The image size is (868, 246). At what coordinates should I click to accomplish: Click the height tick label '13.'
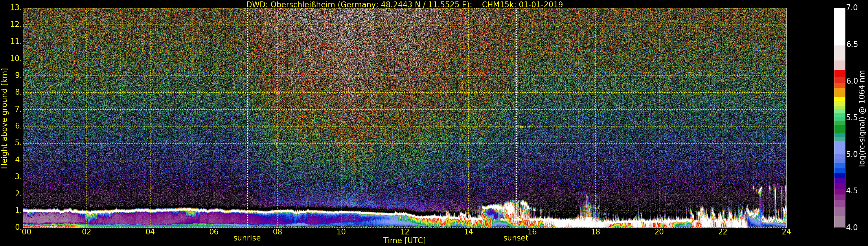point(16,8)
